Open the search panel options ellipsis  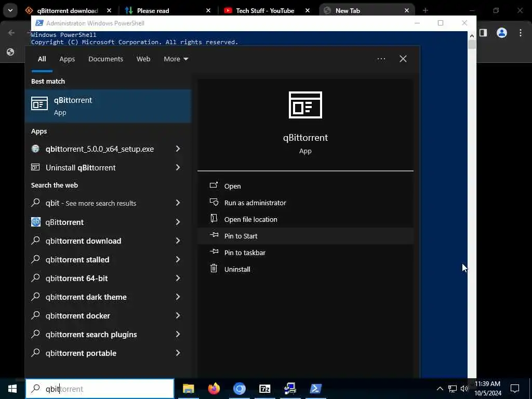(381, 59)
